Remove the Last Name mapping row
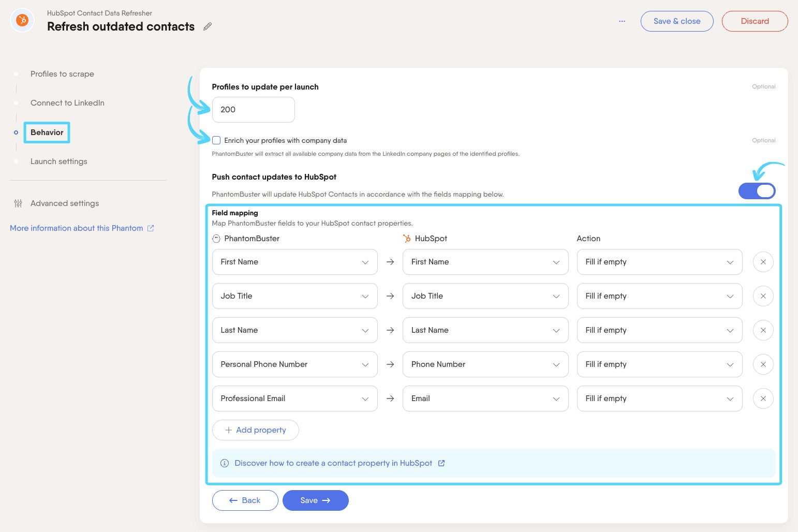The width and height of the screenshot is (798, 532). 763,330
